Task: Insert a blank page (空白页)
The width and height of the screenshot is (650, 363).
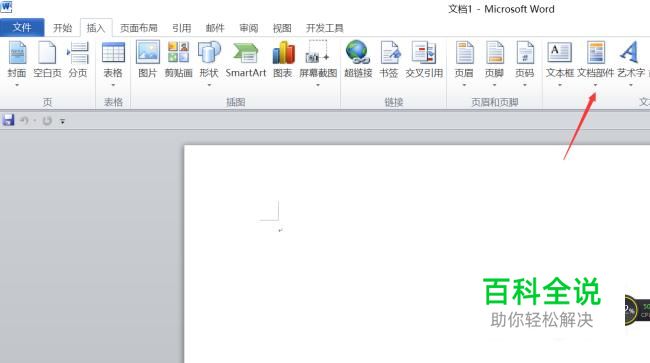Action: 47,60
